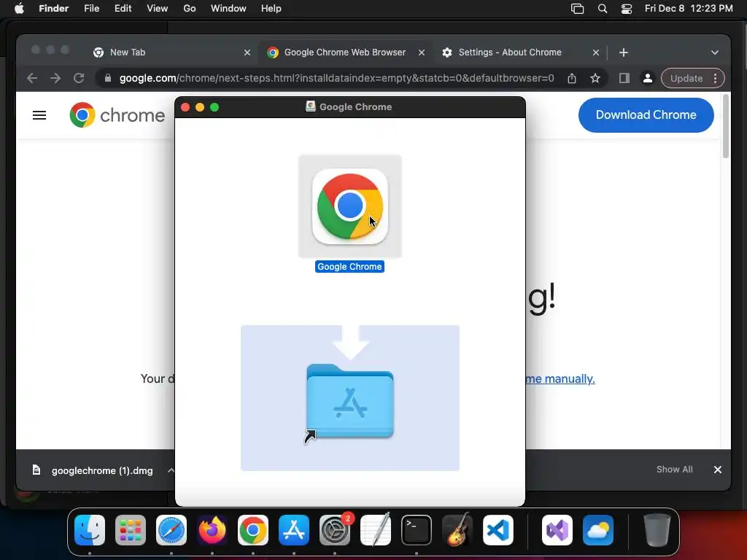Image resolution: width=747 pixels, height=560 pixels.
Task: Click the Download Chrome button
Action: tap(646, 114)
